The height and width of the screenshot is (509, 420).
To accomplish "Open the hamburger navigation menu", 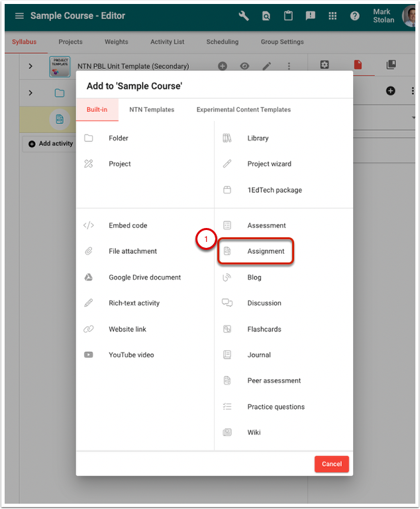I will [19, 16].
